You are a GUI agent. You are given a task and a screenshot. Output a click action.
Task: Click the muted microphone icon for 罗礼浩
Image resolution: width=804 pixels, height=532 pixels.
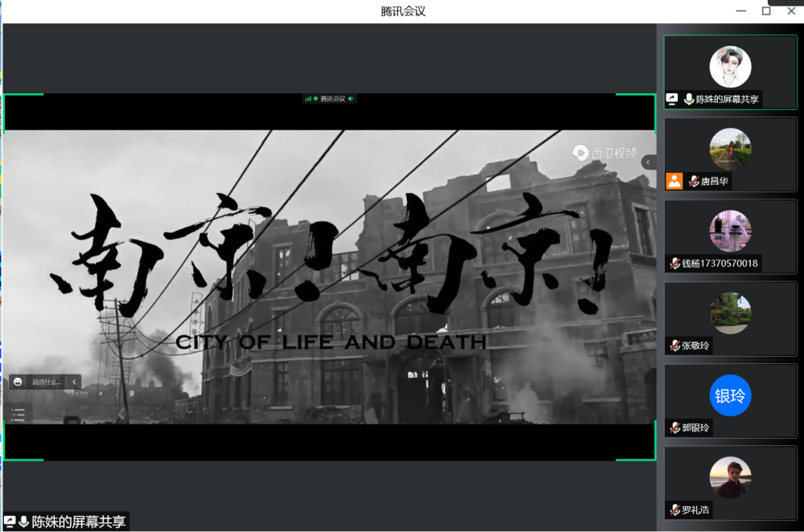click(x=675, y=509)
